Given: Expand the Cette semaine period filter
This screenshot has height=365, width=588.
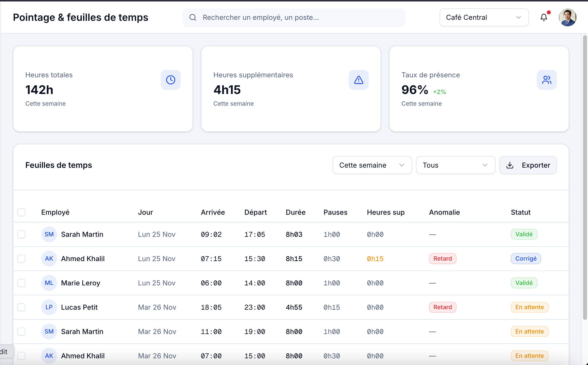Looking at the screenshot, I should pos(372,165).
